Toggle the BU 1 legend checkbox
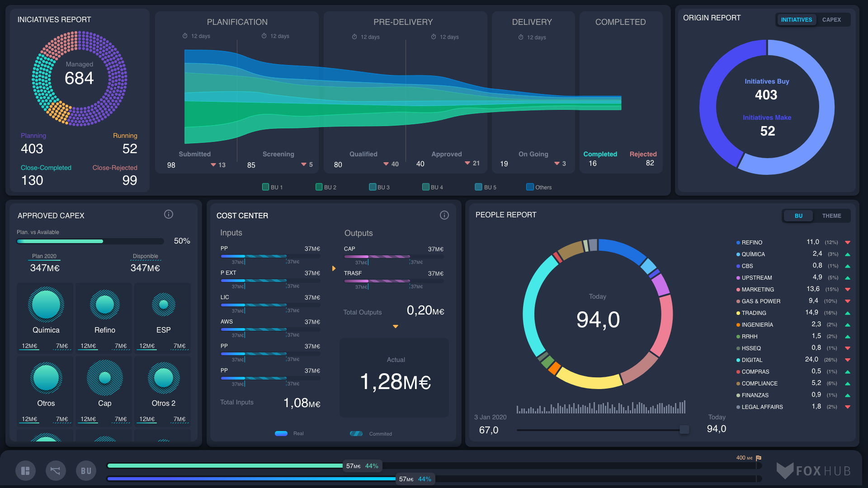Viewport: 868px width, 488px height. click(266, 187)
